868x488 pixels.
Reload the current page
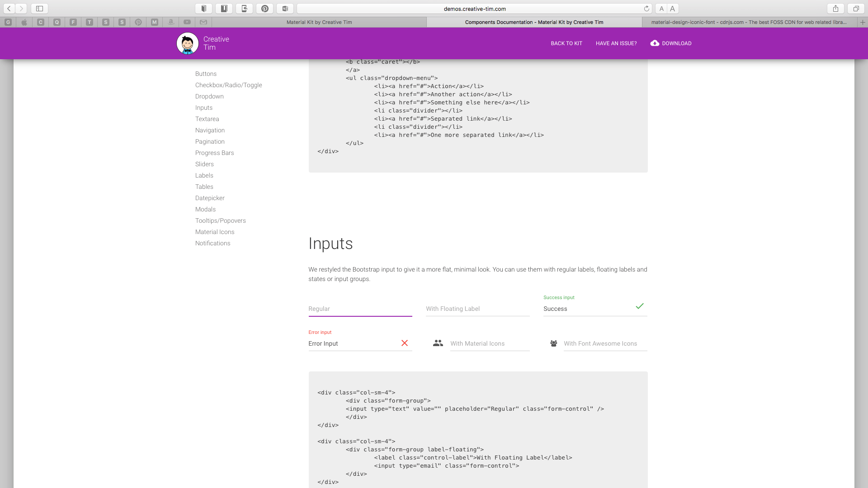point(646,9)
